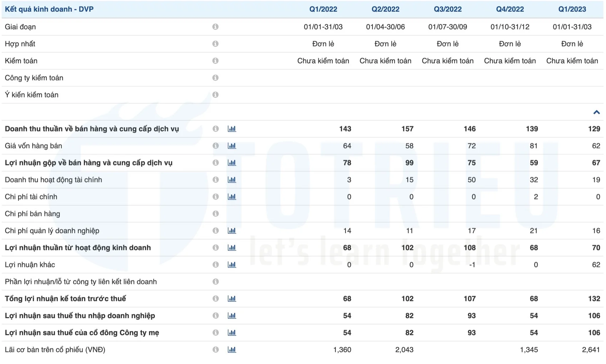
Task: Open info icon for Công ty kiểm toán
Action: point(215,78)
